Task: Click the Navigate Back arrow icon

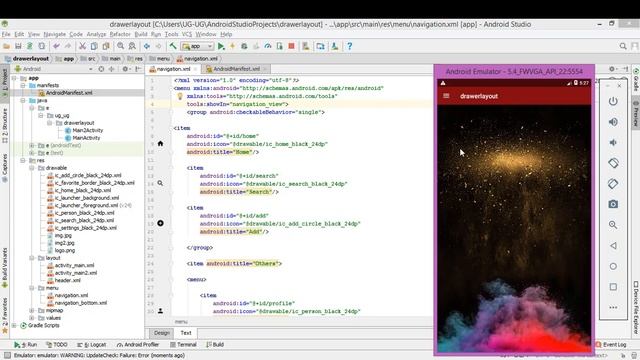Action: (147, 47)
